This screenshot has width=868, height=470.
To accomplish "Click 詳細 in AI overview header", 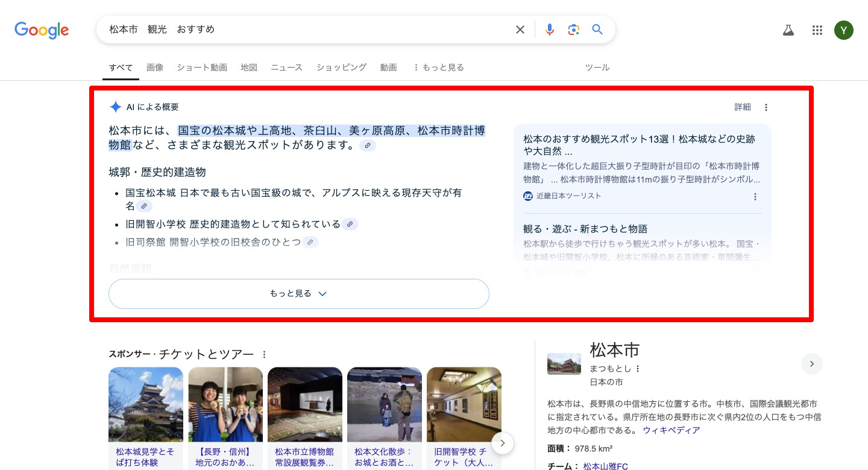I will 743,107.
